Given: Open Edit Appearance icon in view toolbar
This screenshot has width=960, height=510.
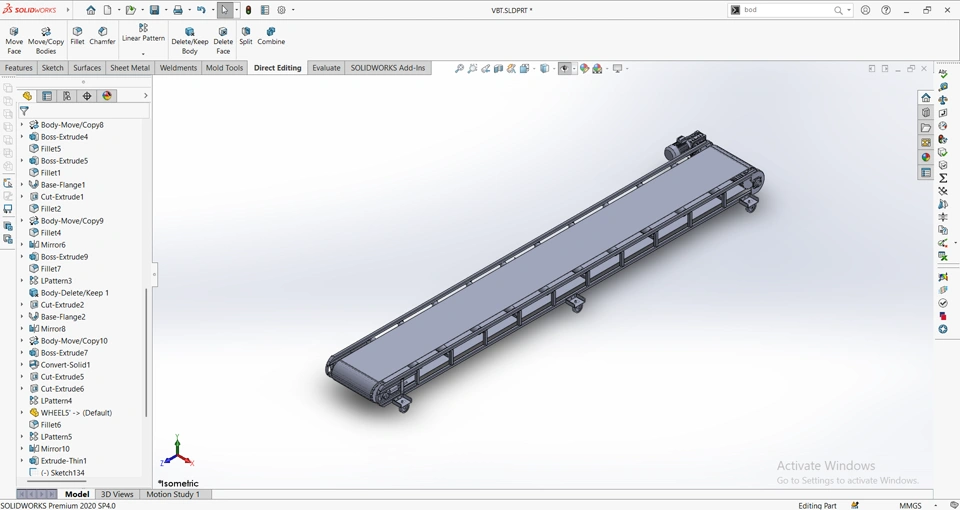Looking at the screenshot, I should tap(584, 69).
